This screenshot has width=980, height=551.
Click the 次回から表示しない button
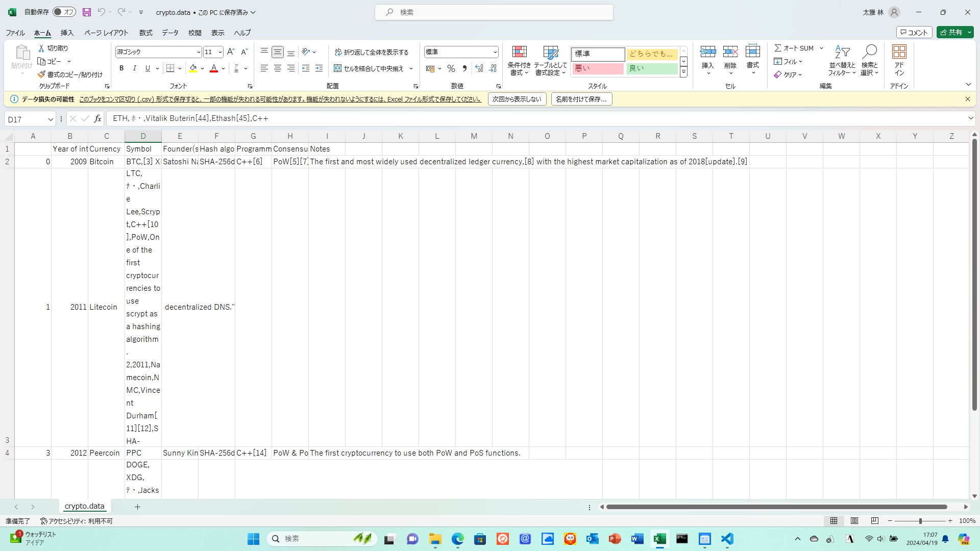tap(517, 99)
